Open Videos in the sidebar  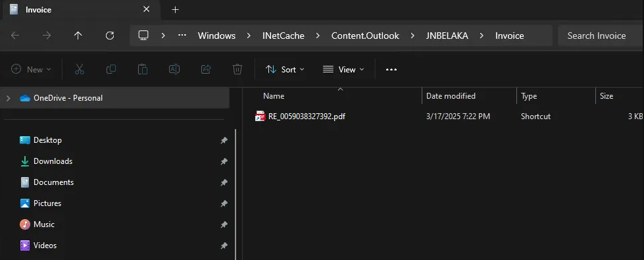[45, 246]
